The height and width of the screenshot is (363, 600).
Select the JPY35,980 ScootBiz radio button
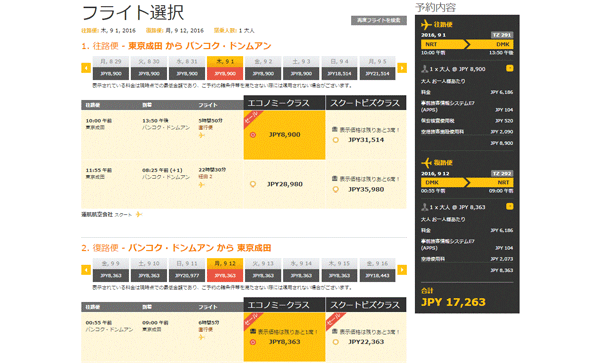tap(336, 189)
